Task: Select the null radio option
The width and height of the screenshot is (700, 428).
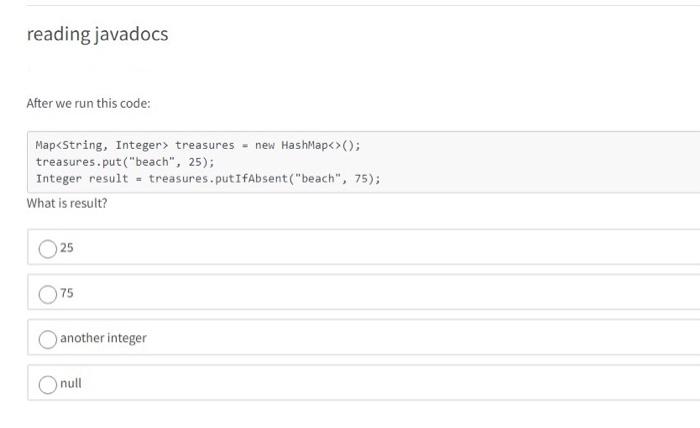Action: (x=47, y=384)
